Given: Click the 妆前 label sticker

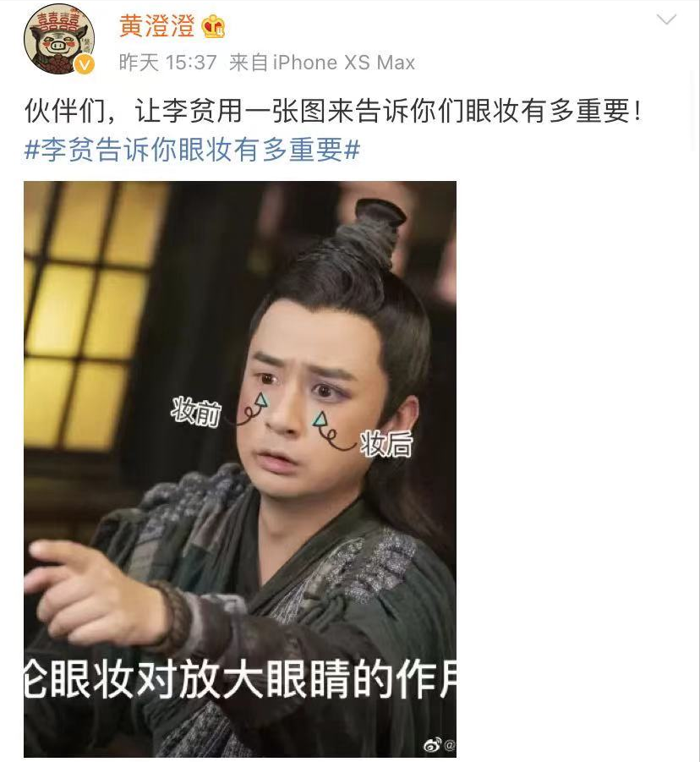Looking at the screenshot, I should [196, 412].
